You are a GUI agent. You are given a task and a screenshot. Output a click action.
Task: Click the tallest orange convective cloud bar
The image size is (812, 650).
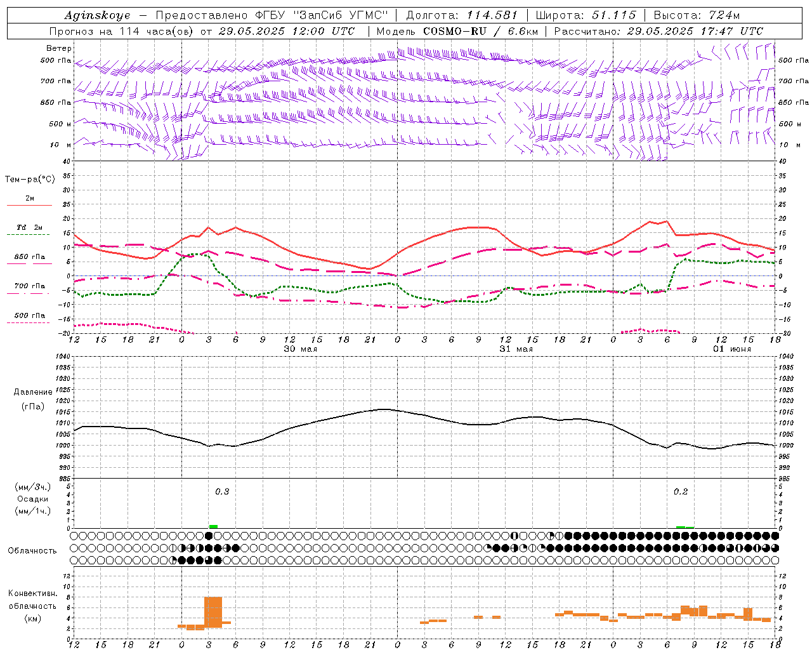pos(213,612)
